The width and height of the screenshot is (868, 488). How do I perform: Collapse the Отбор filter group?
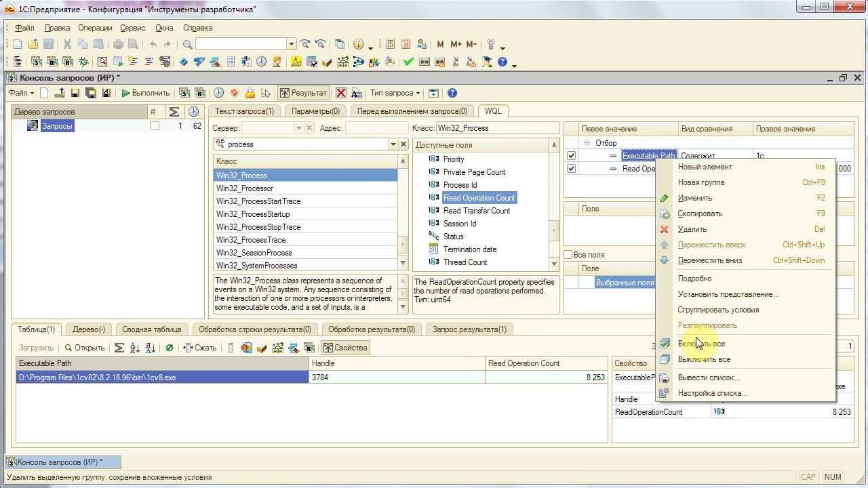pyautogui.click(x=587, y=143)
